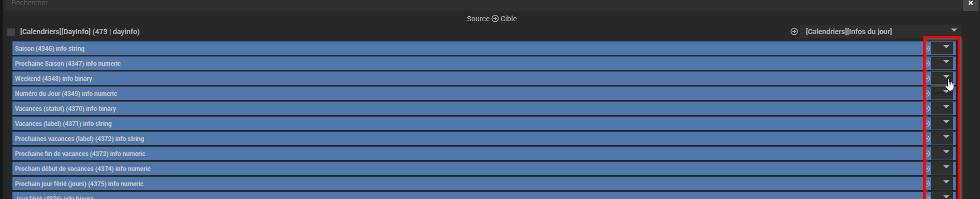Click into the Rechercher search field
The height and width of the screenshot is (199, 980).
[482, 4]
